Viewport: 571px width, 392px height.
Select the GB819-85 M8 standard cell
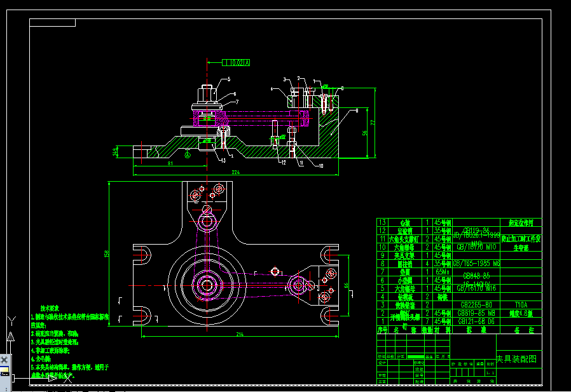[476, 313]
